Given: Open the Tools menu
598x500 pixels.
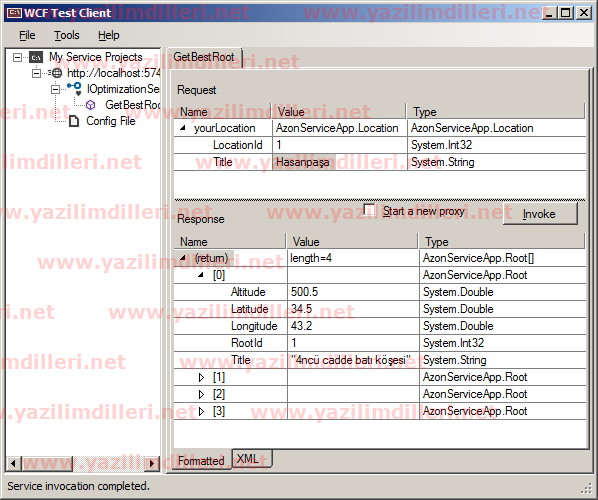Looking at the screenshot, I should coord(67,35).
